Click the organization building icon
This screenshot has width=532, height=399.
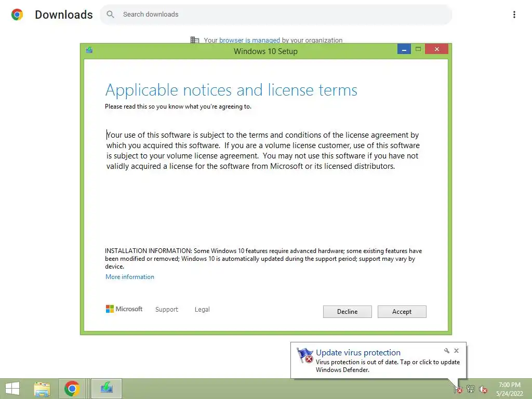click(x=195, y=40)
